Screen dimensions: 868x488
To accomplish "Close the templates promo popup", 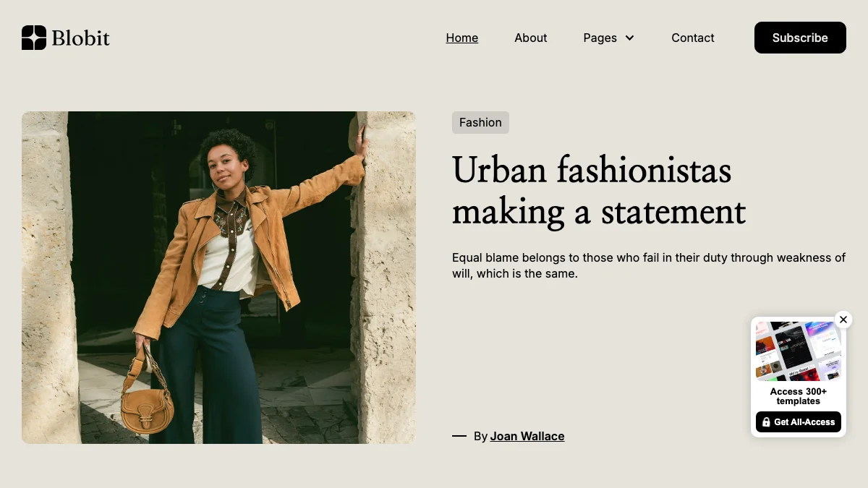I will coord(843,320).
